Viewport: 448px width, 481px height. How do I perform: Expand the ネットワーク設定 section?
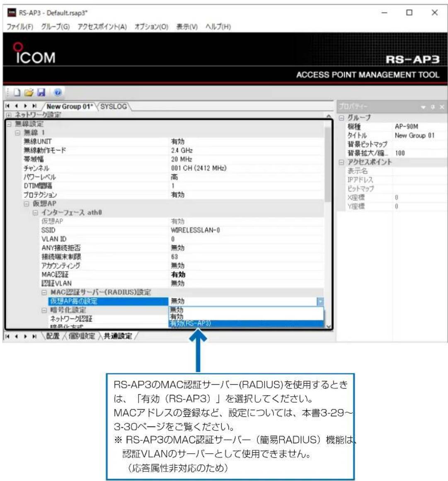click(9, 115)
